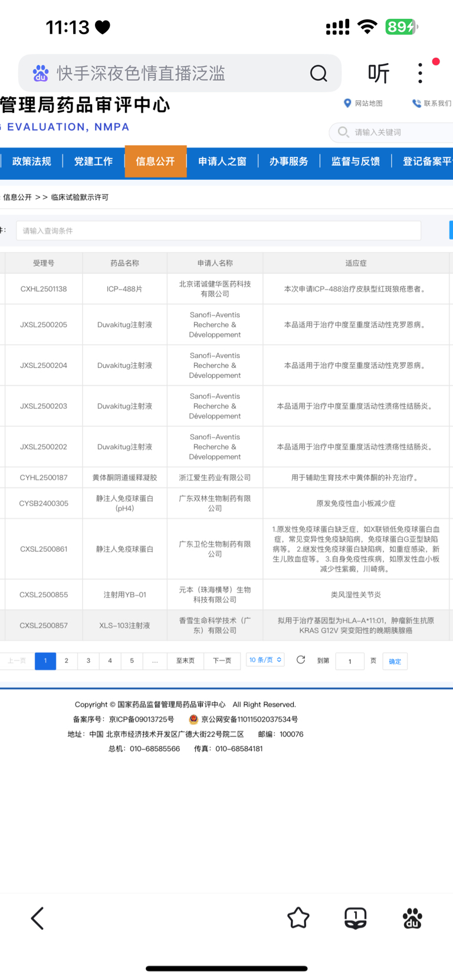The image size is (453, 980).
Task: Click the 确定 confirm button
Action: (x=395, y=662)
